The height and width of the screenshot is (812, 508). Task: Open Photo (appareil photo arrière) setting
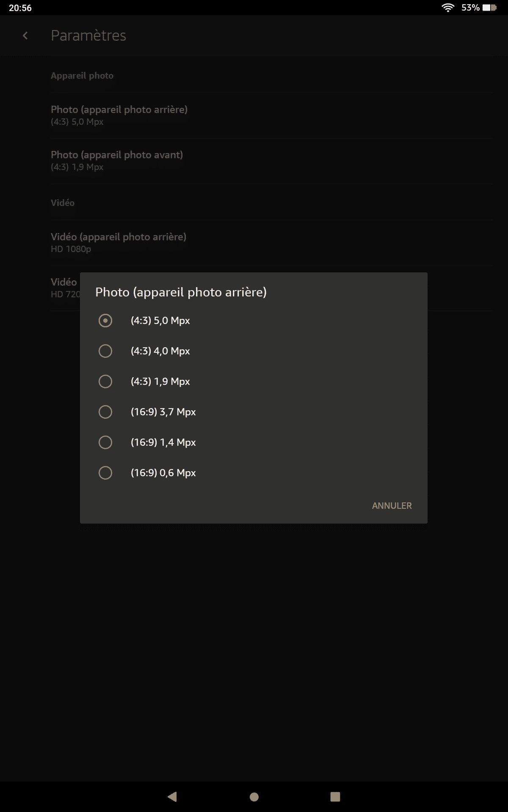[x=272, y=115]
